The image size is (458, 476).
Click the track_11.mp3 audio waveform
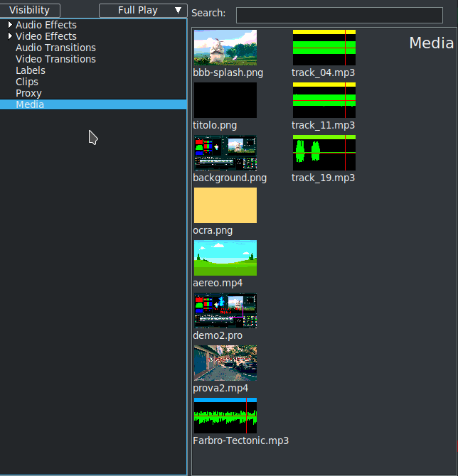[324, 100]
